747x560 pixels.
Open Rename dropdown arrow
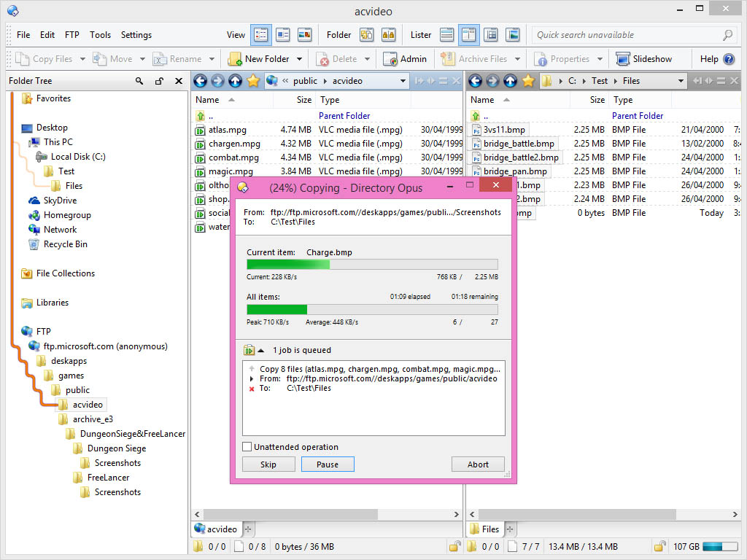point(212,59)
